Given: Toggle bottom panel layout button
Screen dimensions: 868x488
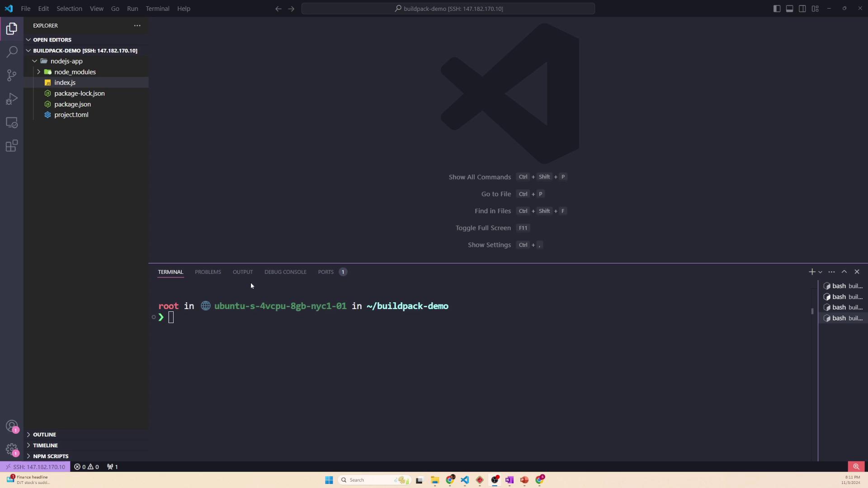Looking at the screenshot, I should pyautogui.click(x=789, y=9).
